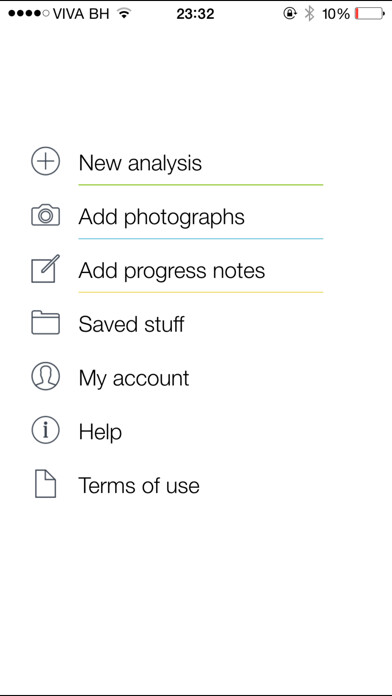This screenshot has height=696, width=392.
Task: Tap the pencil-and-square notes icon
Action: point(45,269)
